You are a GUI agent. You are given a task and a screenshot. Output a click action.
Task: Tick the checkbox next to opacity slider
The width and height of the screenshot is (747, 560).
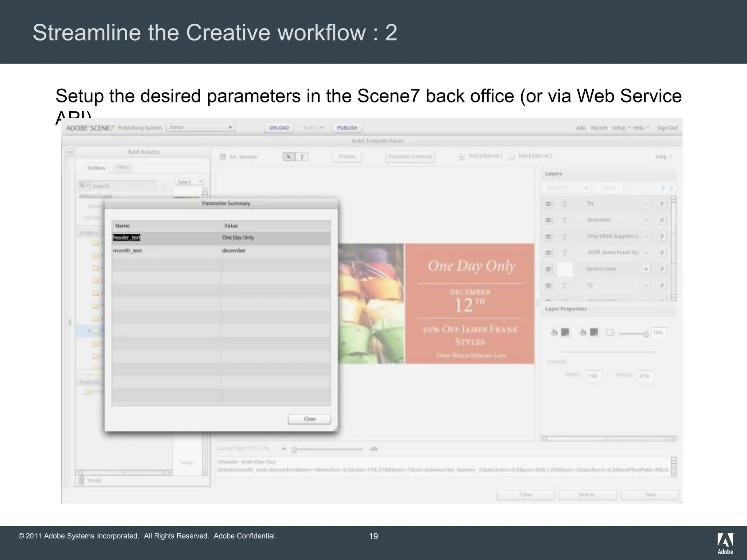pos(610,332)
